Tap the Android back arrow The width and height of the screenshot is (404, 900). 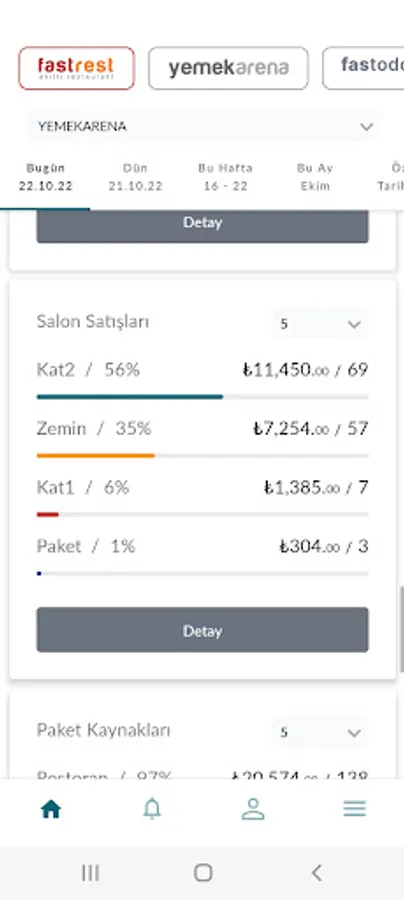316,873
